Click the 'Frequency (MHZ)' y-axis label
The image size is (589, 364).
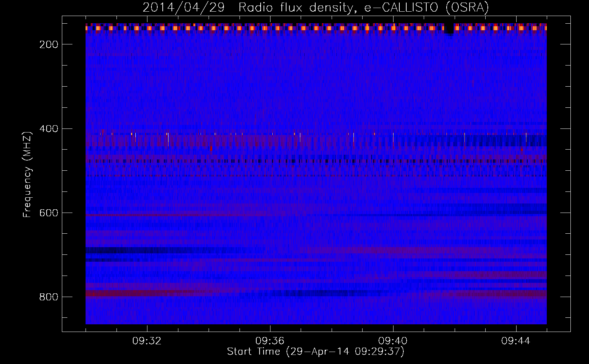(x=27, y=174)
